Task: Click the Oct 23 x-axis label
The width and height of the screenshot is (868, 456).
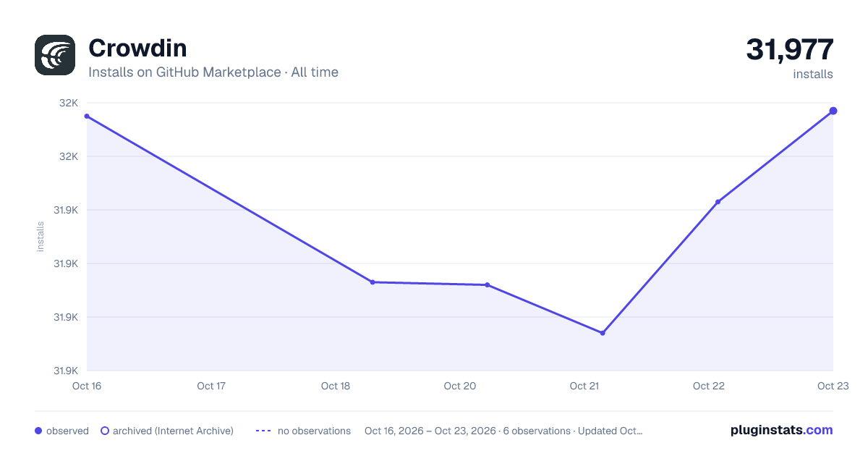Action: coord(832,386)
